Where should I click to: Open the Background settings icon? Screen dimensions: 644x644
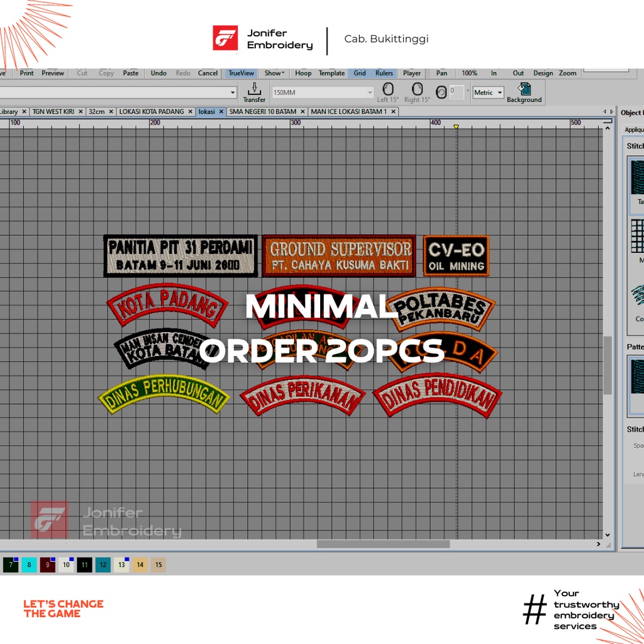pos(524,91)
